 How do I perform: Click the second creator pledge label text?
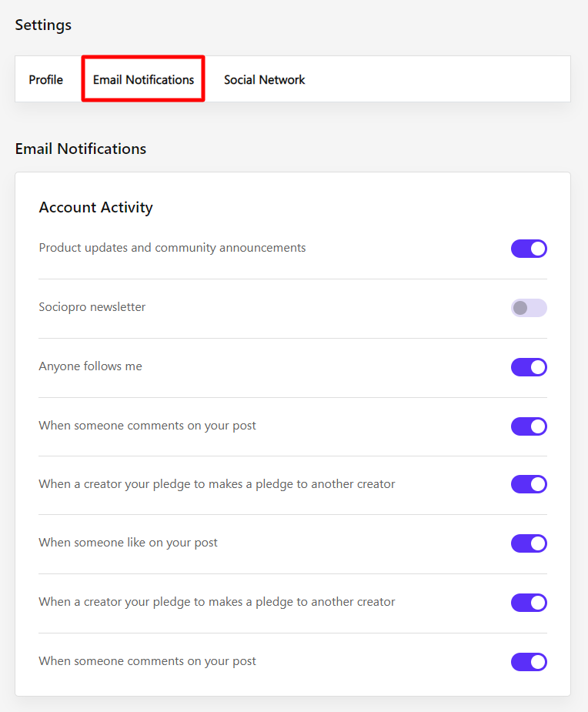[217, 602]
